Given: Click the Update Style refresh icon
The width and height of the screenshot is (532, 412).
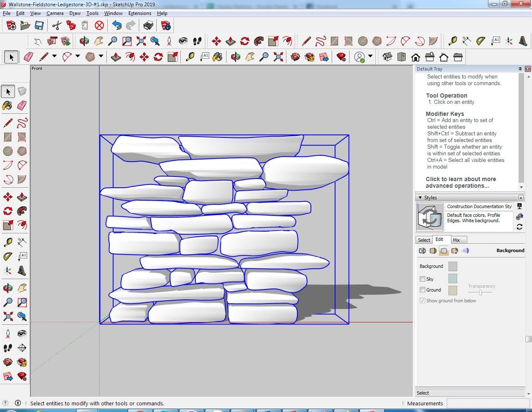Looking at the screenshot, I should (x=519, y=227).
